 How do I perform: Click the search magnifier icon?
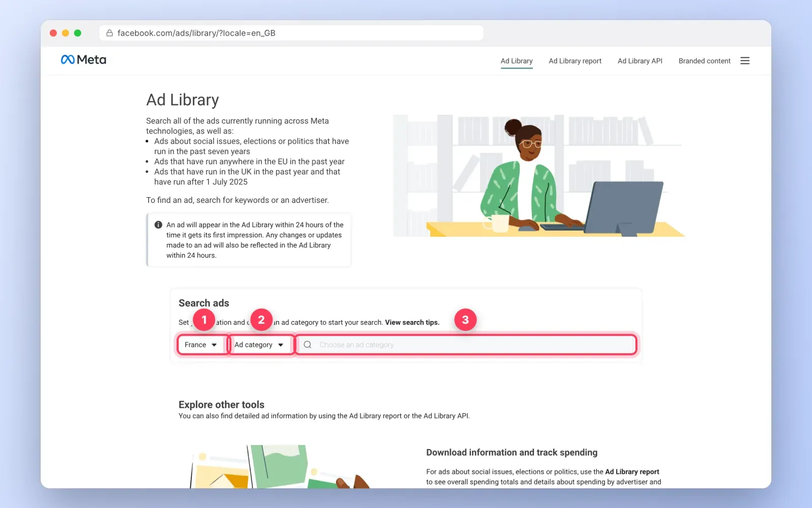pyautogui.click(x=308, y=344)
